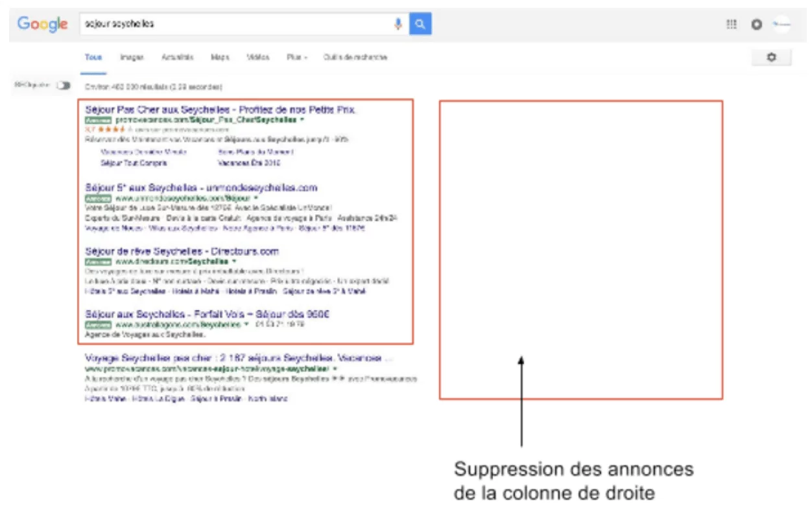
Task: Switch to the Vidéos tab
Action: 258,57
